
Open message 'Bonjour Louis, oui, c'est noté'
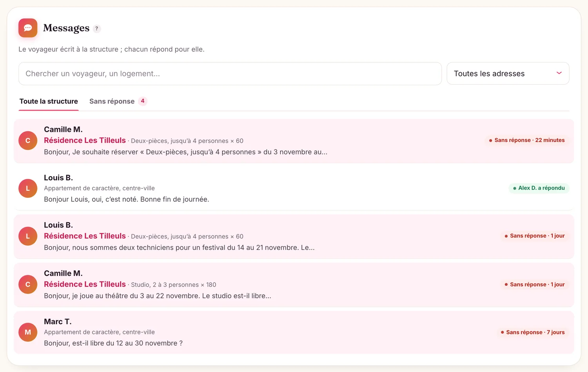(126, 199)
